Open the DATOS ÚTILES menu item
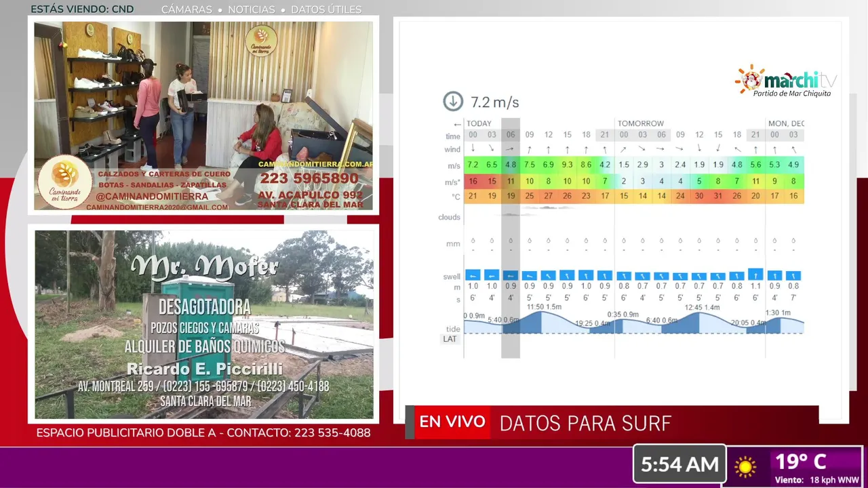The height and width of the screenshot is (488, 868). pos(326,9)
